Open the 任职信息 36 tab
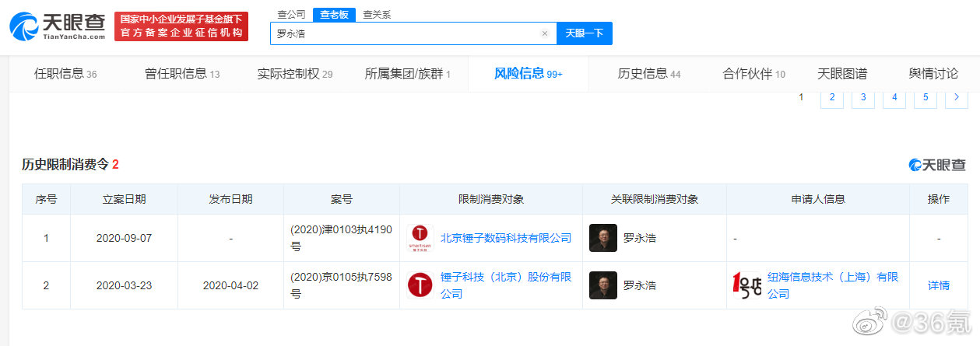The height and width of the screenshot is (346, 980). point(65,74)
